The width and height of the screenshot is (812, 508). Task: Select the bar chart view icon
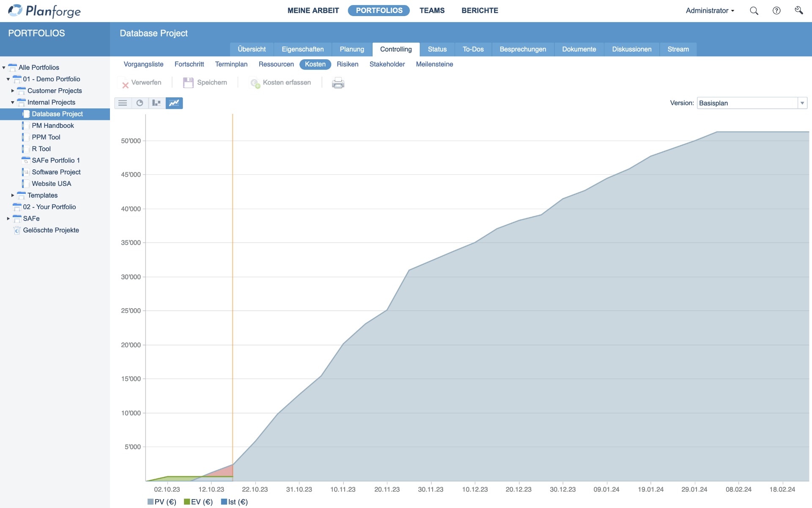[x=156, y=103]
